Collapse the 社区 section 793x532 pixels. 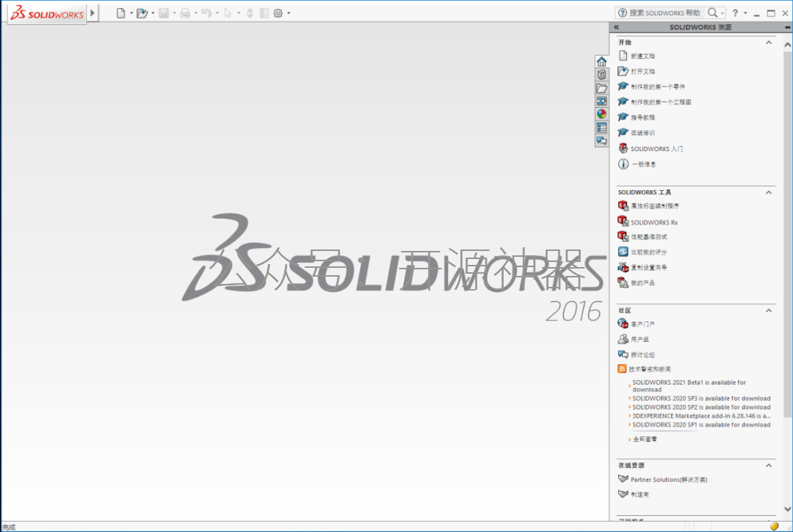pyautogui.click(x=769, y=310)
